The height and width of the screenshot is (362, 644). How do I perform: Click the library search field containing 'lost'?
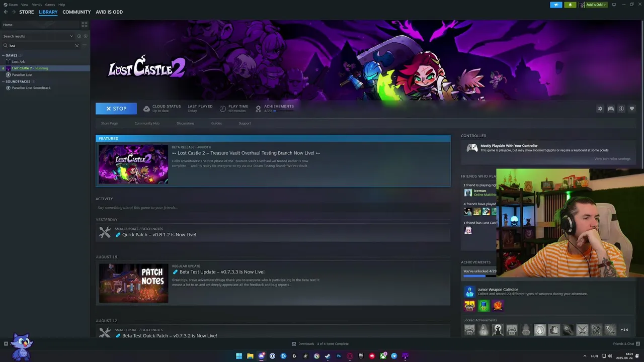[40, 46]
